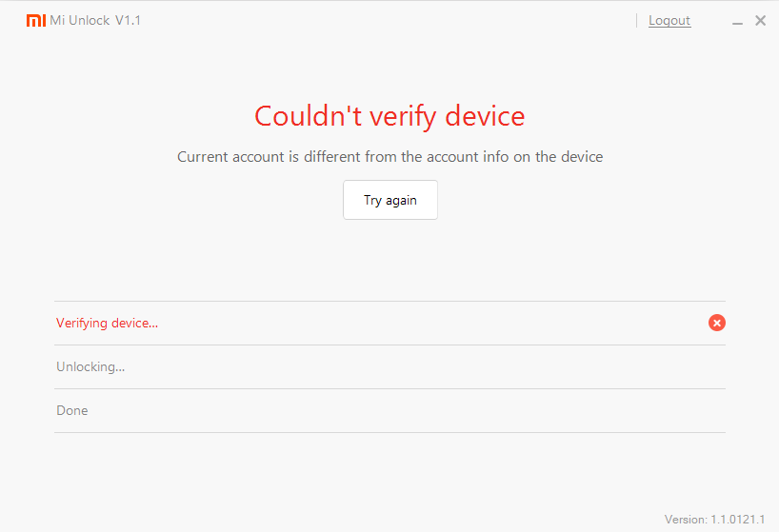This screenshot has width=779, height=532.
Task: Click the Mi Unlock title text
Action: pos(80,20)
